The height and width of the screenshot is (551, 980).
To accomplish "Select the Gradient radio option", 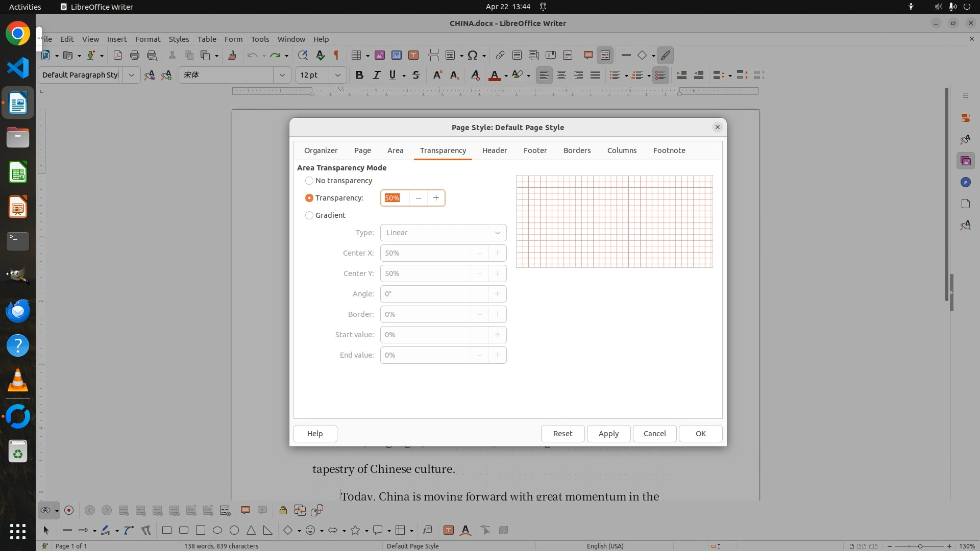I will pyautogui.click(x=309, y=215).
